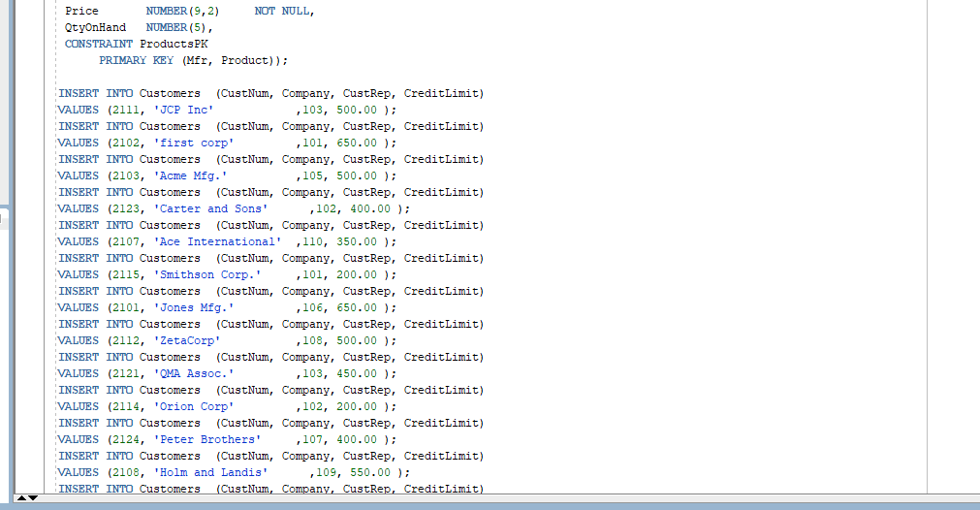The image size is (980, 510).
Task: Click customer number 2107
Action: click(126, 241)
